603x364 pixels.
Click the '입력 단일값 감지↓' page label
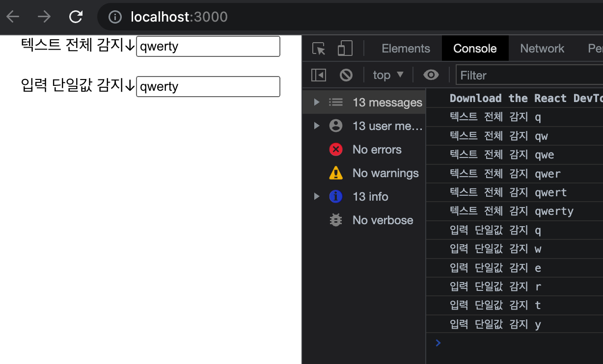78,85
